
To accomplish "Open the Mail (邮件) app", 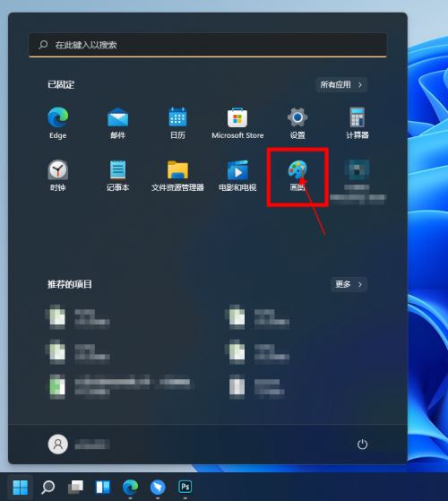I will pos(118,124).
